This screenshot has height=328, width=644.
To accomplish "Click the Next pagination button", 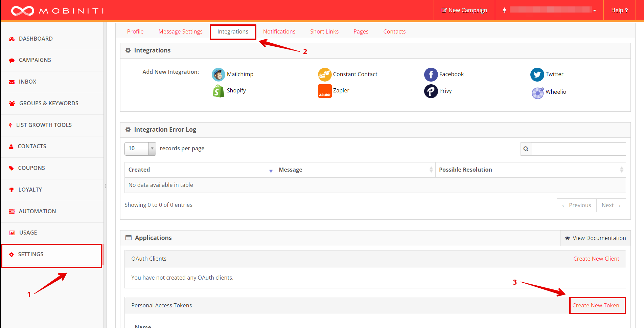I will tap(611, 205).
